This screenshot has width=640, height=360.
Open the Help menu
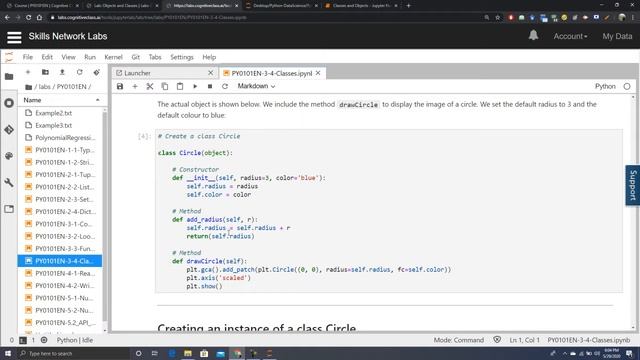[209, 57]
